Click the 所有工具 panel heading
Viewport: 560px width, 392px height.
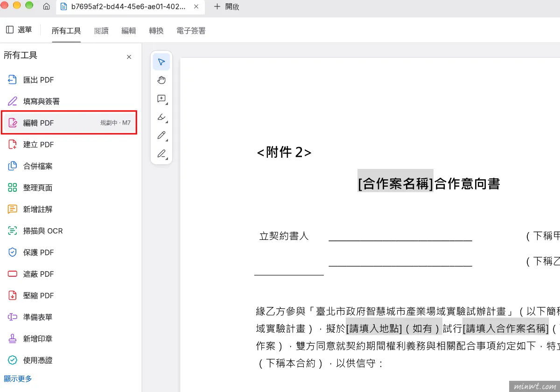(21, 56)
